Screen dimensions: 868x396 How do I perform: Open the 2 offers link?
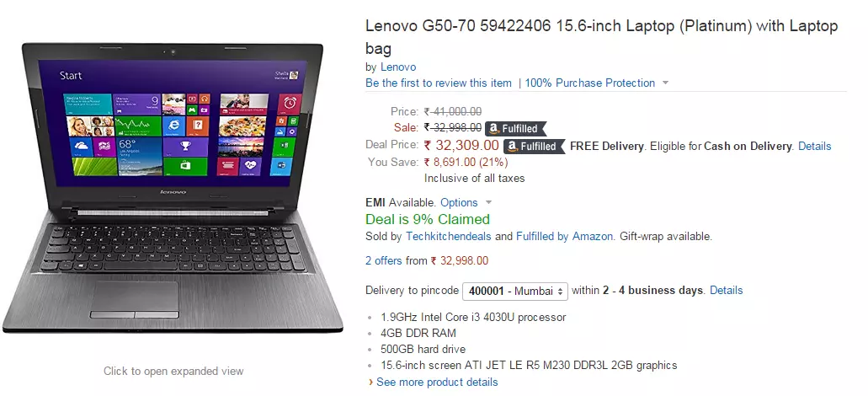pos(384,261)
